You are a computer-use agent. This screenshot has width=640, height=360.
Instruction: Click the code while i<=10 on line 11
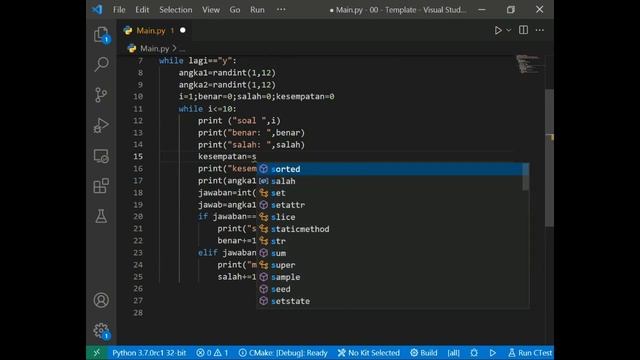(207, 109)
